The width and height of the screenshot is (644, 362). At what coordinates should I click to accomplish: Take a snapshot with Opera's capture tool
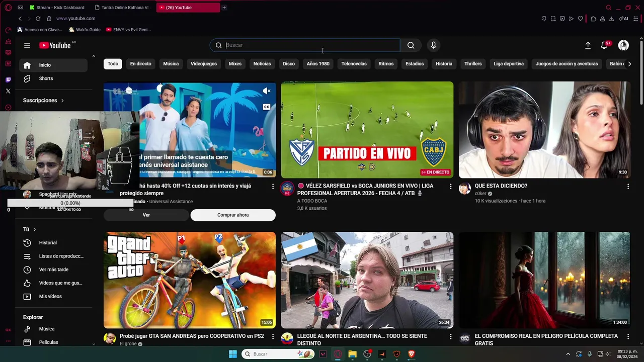point(553,19)
